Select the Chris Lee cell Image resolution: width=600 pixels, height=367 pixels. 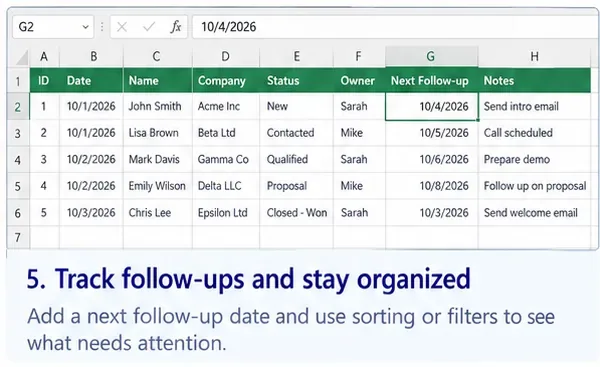click(158, 212)
